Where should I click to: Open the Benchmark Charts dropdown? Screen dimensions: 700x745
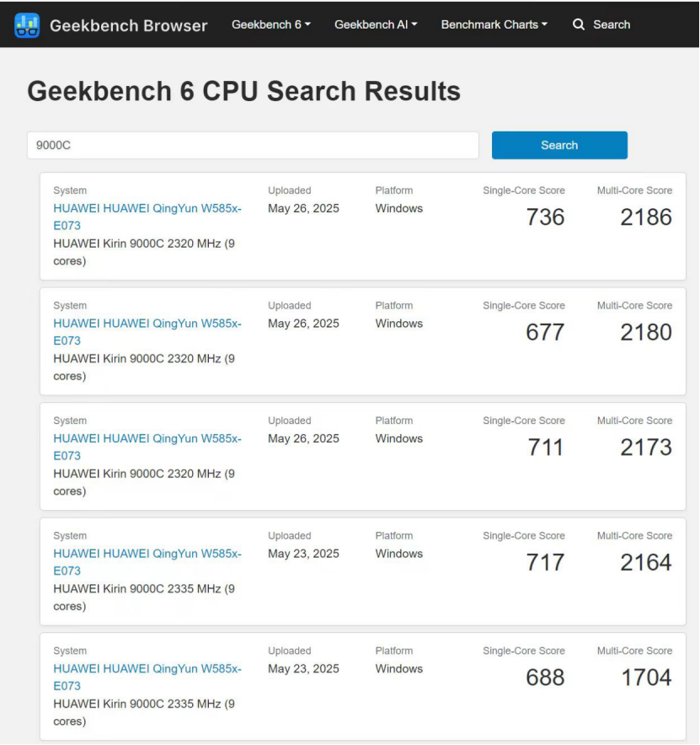[494, 24]
